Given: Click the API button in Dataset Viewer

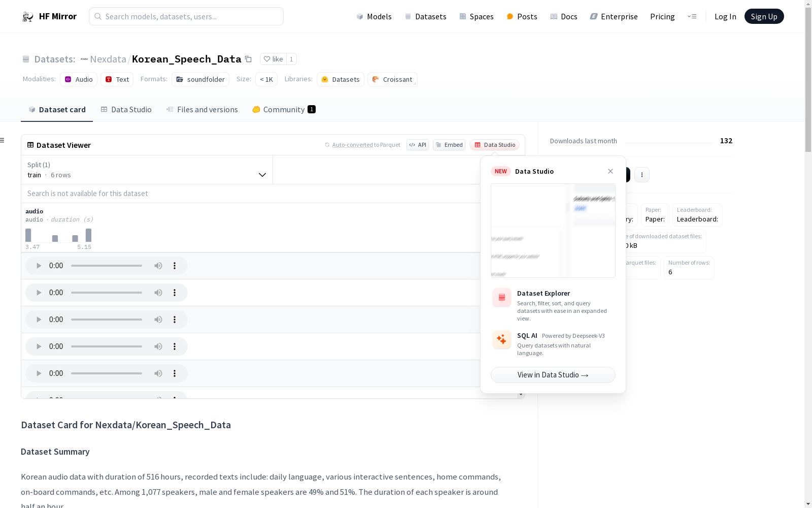Looking at the screenshot, I should (418, 145).
